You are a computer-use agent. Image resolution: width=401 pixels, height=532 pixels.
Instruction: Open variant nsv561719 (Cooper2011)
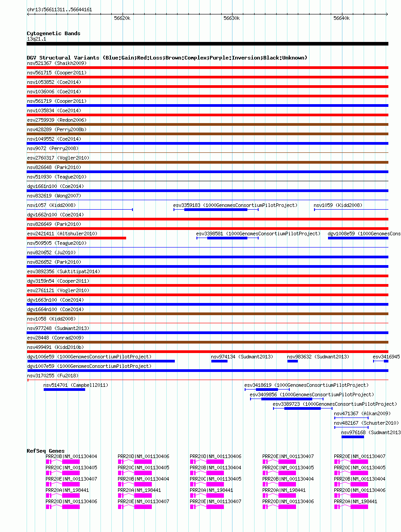coord(57,101)
